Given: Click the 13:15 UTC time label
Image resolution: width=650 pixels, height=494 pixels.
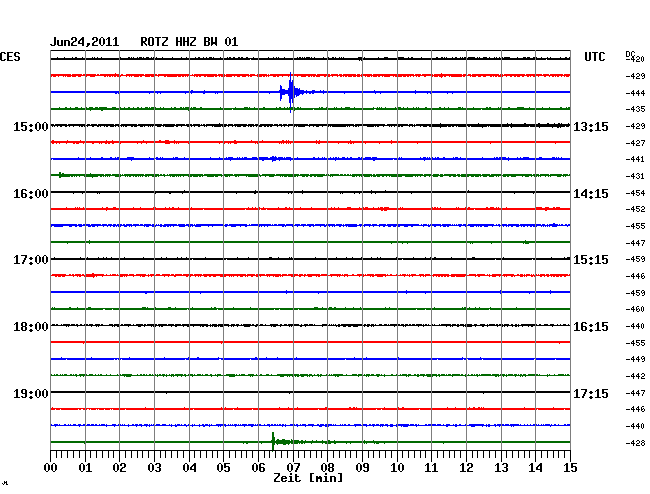Looking at the screenshot, I should [591, 127].
